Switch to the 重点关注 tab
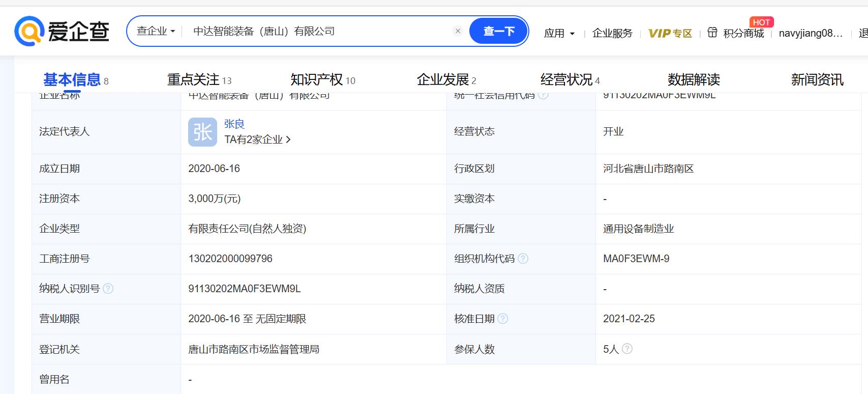This screenshot has height=394, width=868. point(199,80)
